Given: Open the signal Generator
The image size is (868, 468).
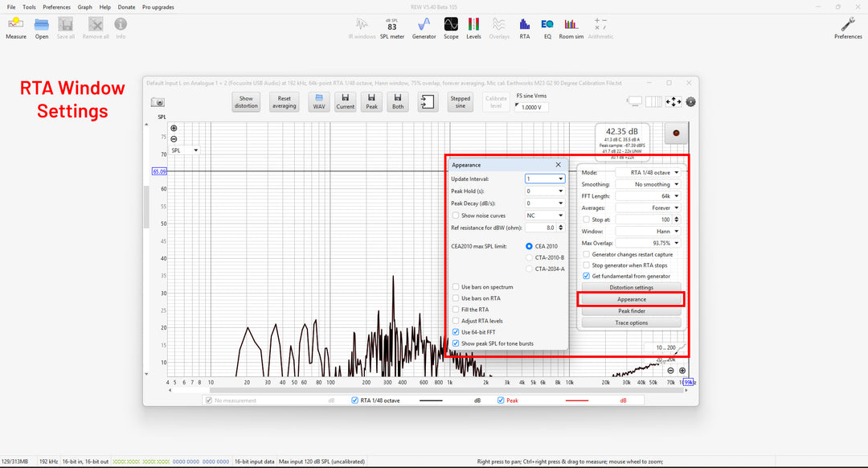Looking at the screenshot, I should (424, 27).
